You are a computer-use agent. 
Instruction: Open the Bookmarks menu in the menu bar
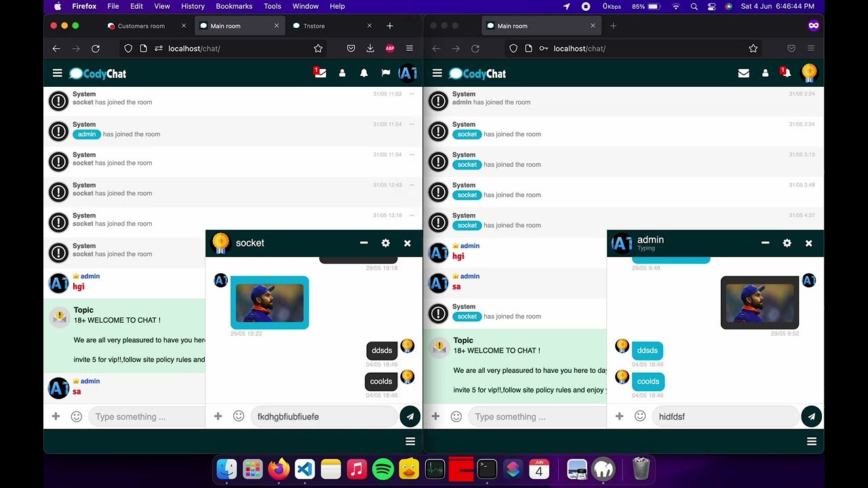[x=233, y=6]
